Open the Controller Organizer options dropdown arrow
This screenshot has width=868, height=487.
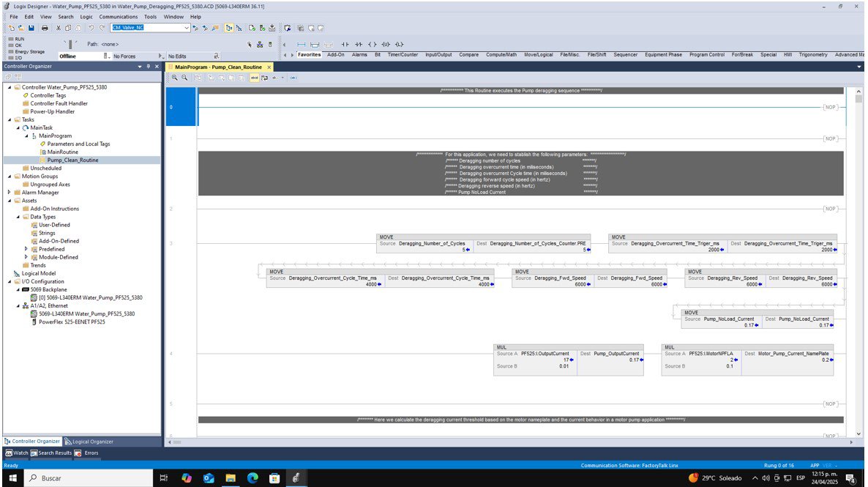click(140, 67)
